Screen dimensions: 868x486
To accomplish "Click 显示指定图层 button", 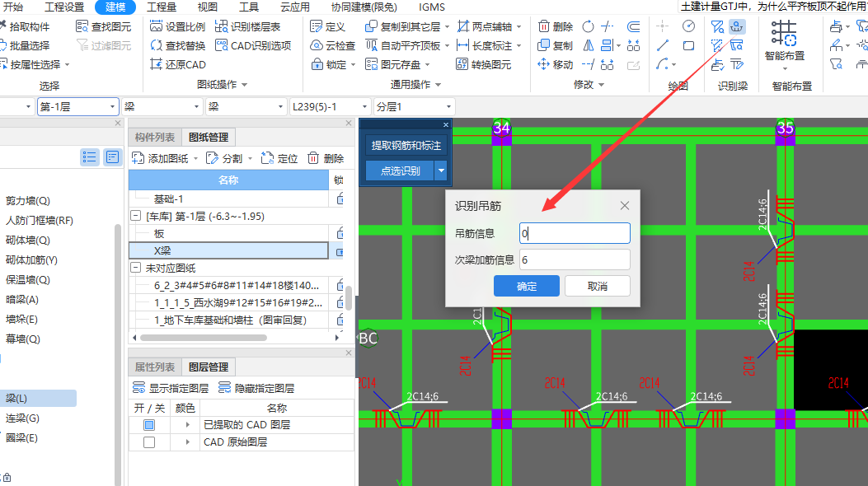I will (x=171, y=388).
